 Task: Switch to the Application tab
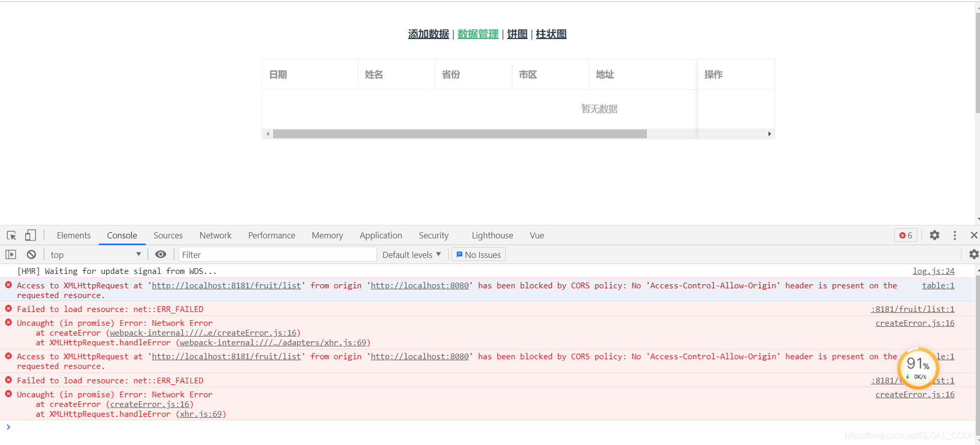[x=381, y=235]
